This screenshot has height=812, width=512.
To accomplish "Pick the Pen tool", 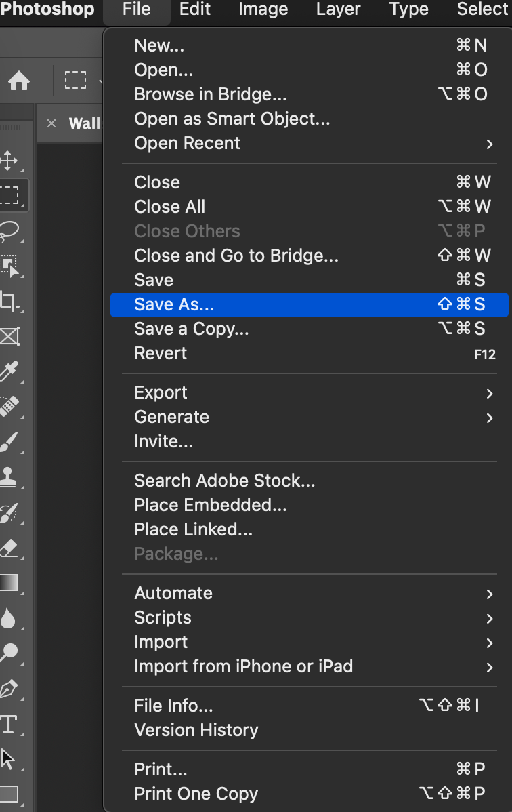I will tap(9, 688).
